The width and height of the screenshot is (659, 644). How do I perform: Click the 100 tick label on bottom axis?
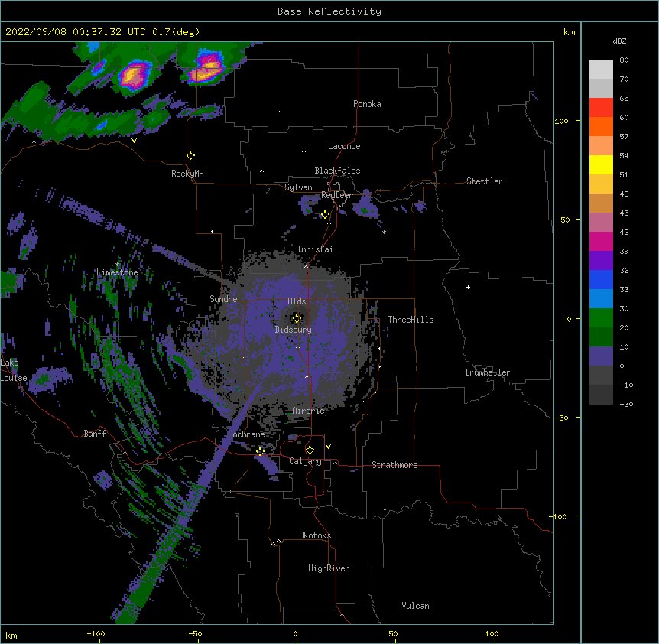point(492,633)
